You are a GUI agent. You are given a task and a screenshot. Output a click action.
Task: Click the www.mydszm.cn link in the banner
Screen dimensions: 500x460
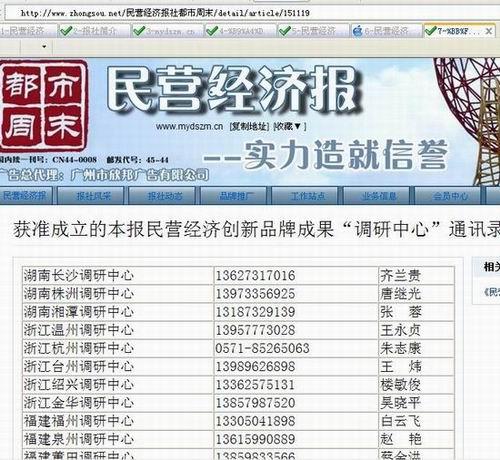(189, 127)
